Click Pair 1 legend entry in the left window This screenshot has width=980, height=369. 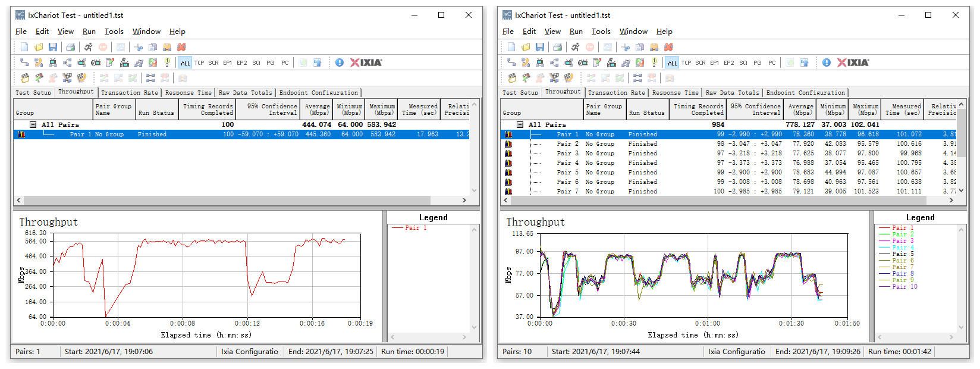(x=409, y=228)
